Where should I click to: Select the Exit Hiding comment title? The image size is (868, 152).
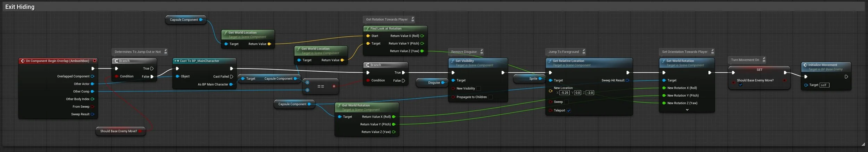tap(20, 7)
